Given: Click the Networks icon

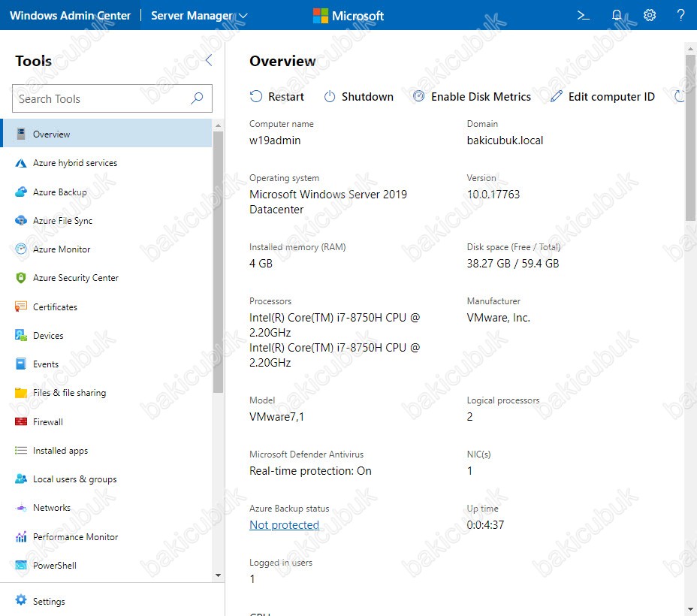Looking at the screenshot, I should point(21,508).
